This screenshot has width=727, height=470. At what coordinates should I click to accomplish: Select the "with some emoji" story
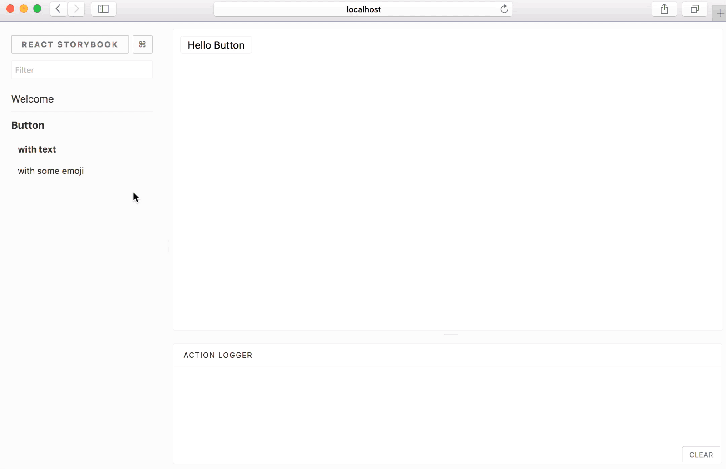coord(51,171)
